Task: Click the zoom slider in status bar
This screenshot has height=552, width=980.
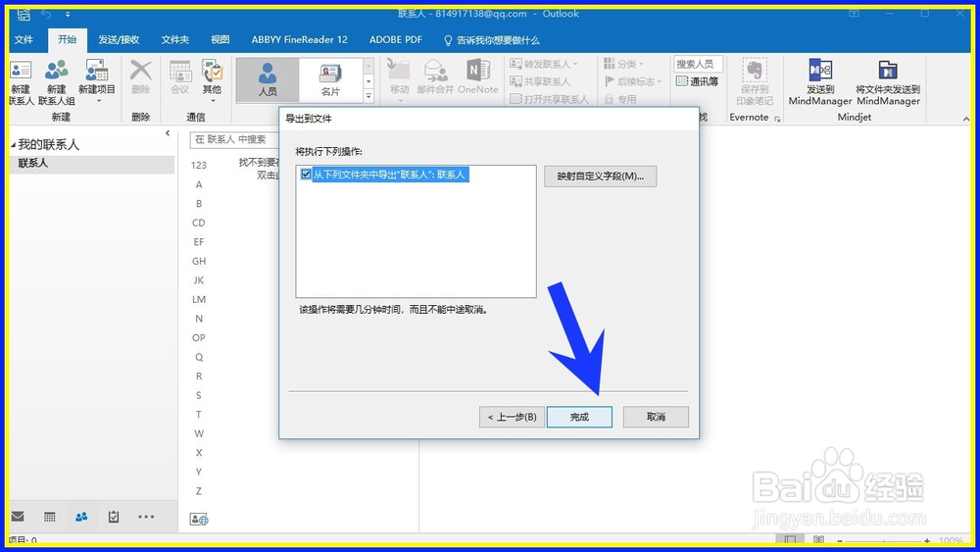Action: click(884, 541)
